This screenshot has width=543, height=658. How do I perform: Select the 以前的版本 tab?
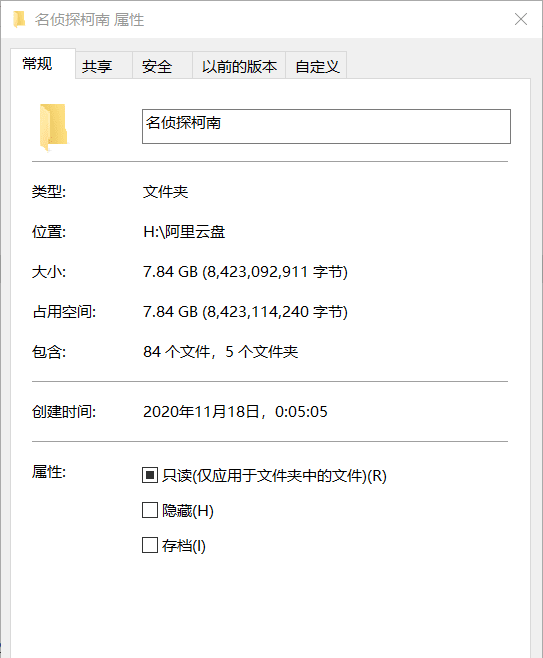(239, 66)
